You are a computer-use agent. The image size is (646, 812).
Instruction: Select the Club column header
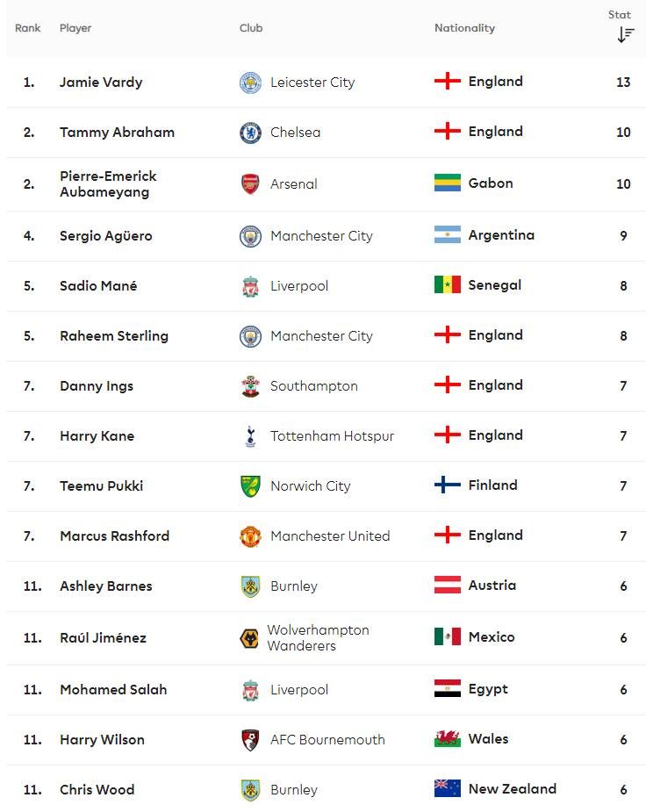coord(251,28)
